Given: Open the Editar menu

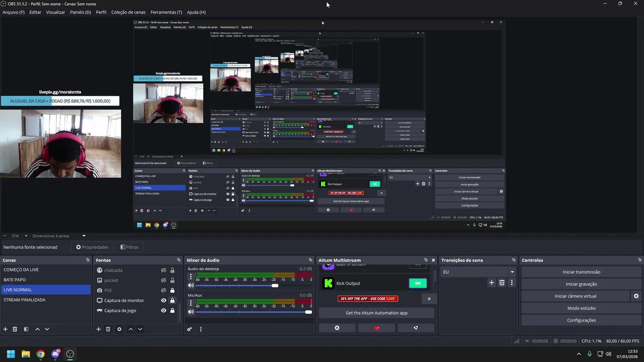Looking at the screenshot, I should pyautogui.click(x=35, y=12).
